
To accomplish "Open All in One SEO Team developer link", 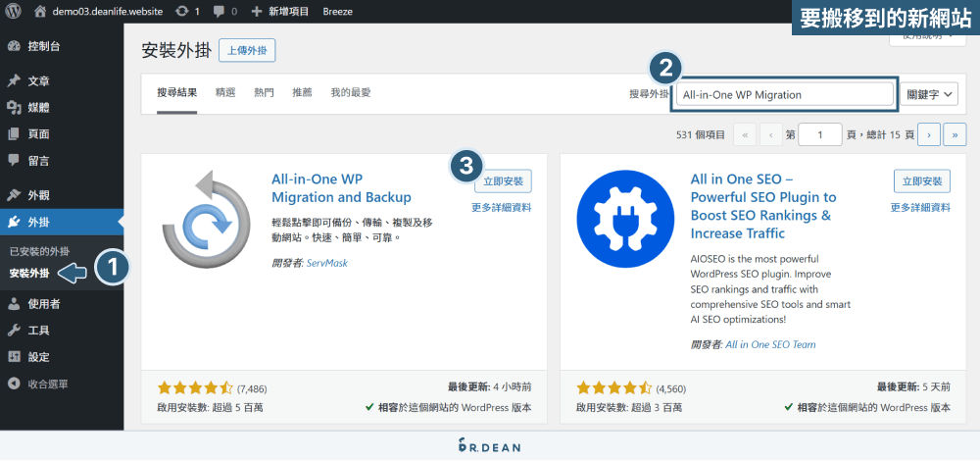I will click(770, 344).
